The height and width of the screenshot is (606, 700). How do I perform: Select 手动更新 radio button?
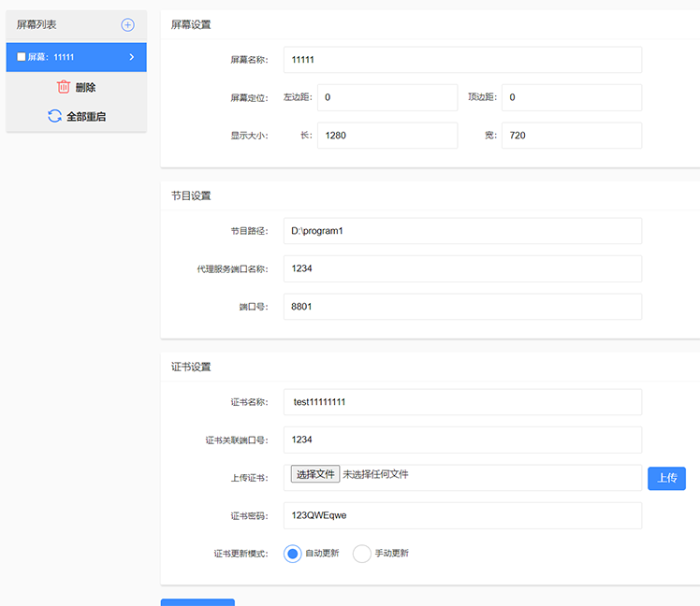[362, 554]
